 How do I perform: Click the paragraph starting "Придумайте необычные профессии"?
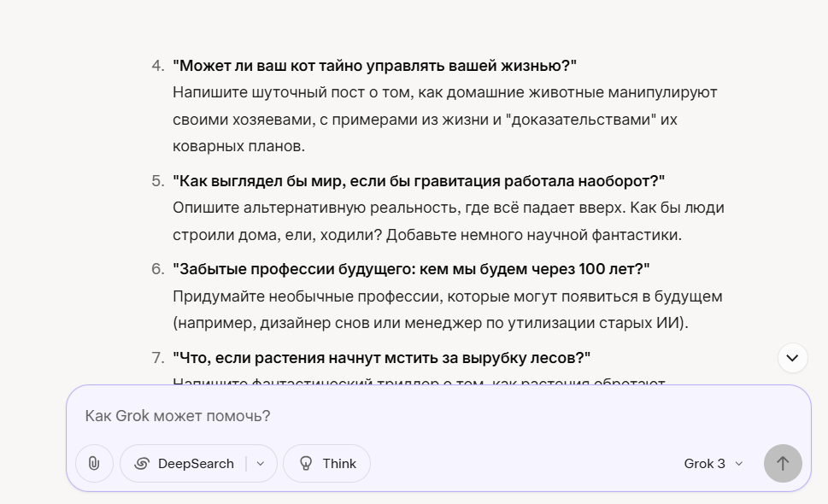(447, 309)
